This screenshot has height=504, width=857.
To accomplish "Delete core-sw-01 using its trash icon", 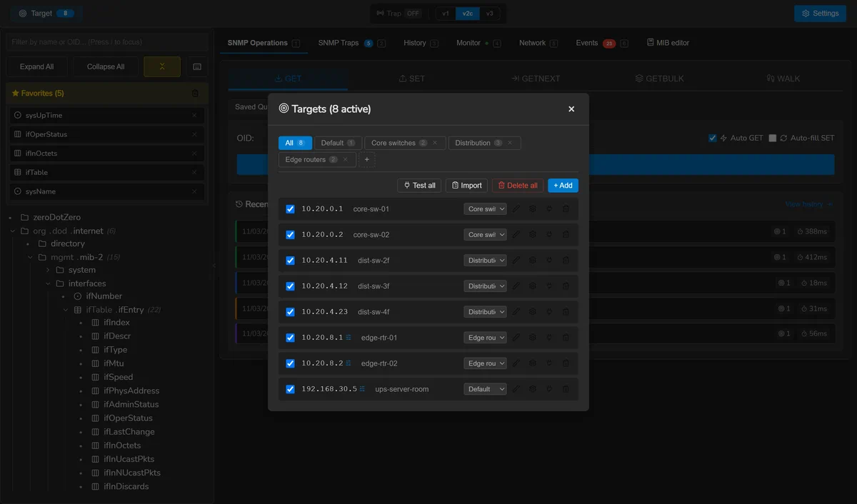I will point(566,209).
